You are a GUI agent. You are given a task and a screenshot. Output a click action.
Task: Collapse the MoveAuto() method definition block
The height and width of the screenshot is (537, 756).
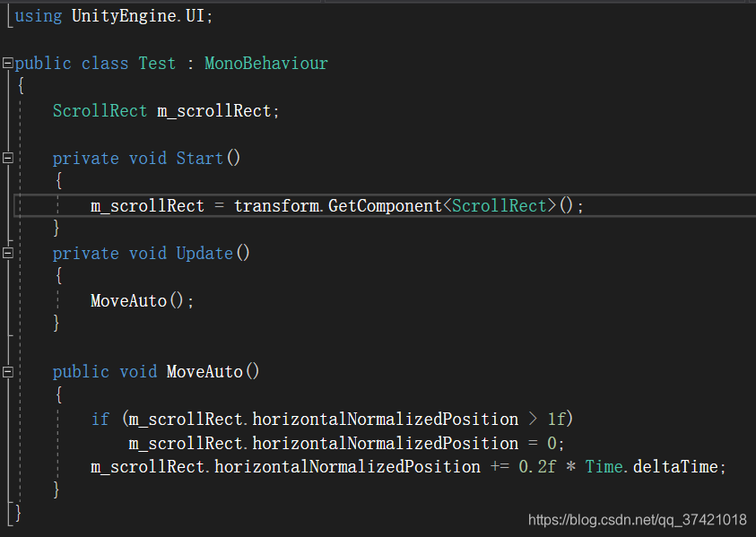pyautogui.click(x=8, y=372)
